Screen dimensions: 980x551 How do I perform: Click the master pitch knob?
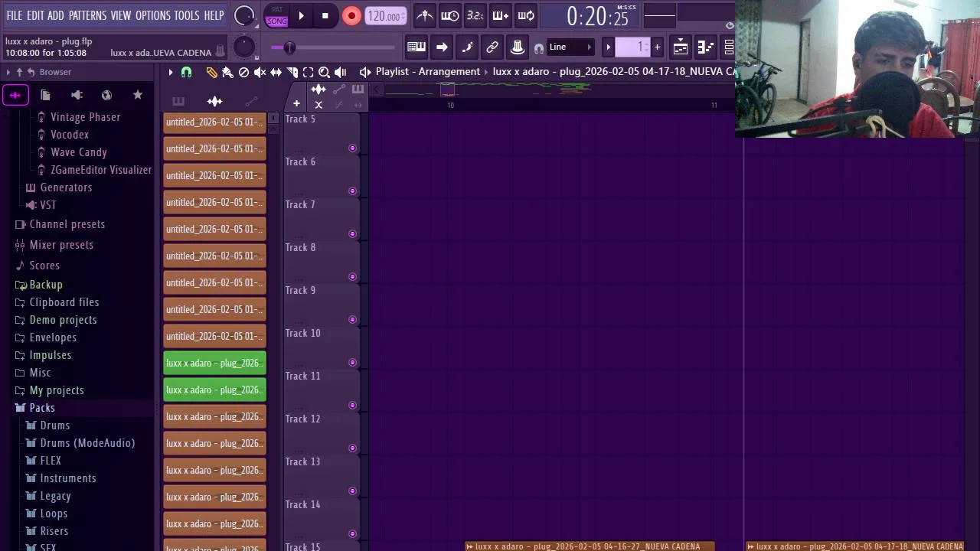[x=243, y=47]
